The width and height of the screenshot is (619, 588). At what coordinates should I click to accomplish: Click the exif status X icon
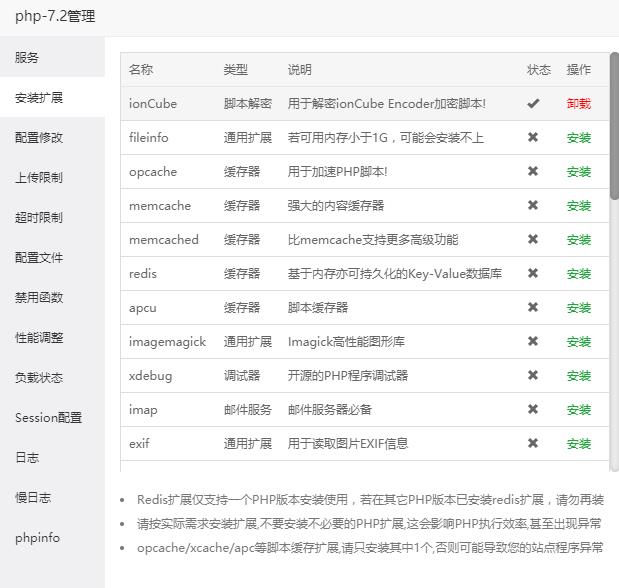pos(533,443)
